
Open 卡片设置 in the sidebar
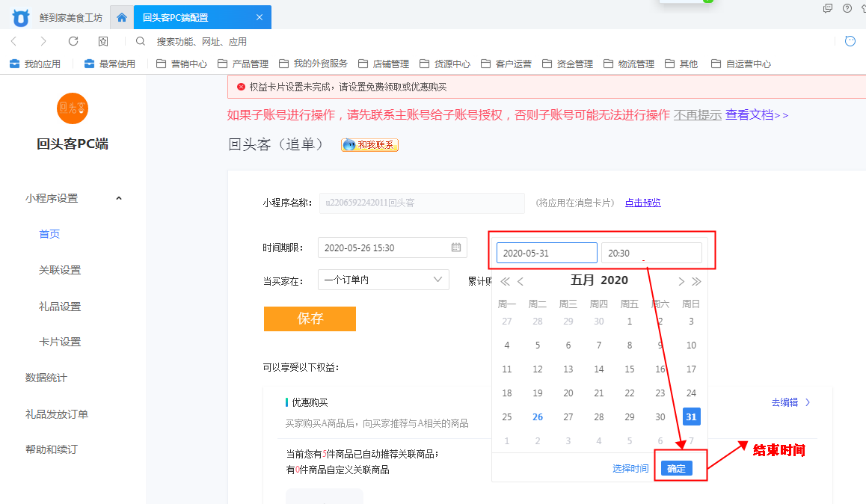[60, 342]
